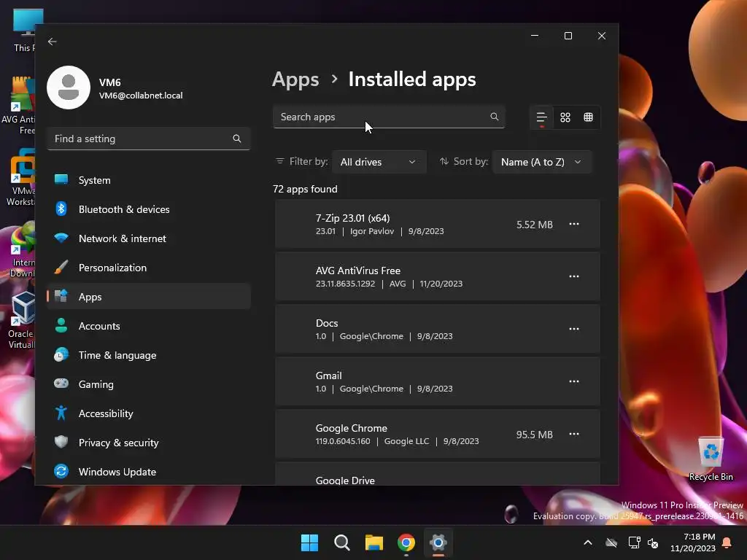This screenshot has height=560, width=747.
Task: Open Personalization settings
Action: (149, 268)
